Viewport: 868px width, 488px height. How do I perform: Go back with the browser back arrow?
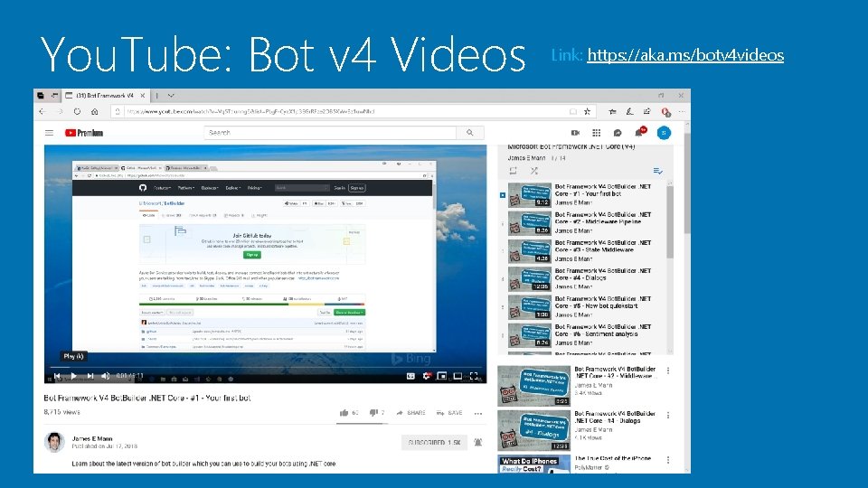click(42, 111)
